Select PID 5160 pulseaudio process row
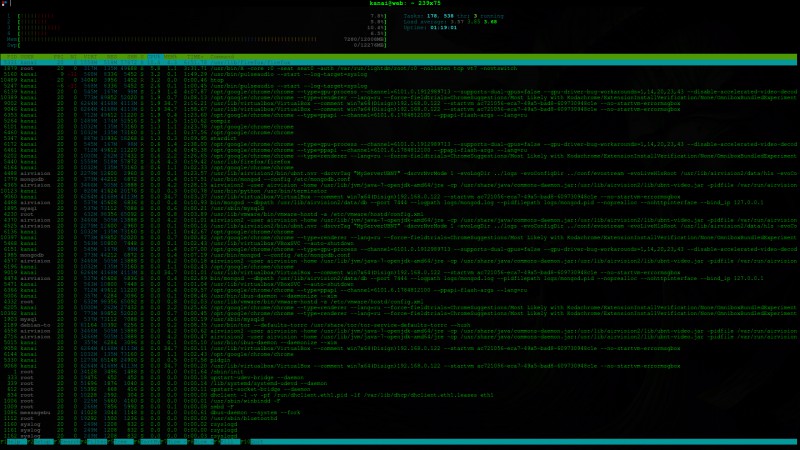The width and height of the screenshot is (800, 450). coord(398,74)
